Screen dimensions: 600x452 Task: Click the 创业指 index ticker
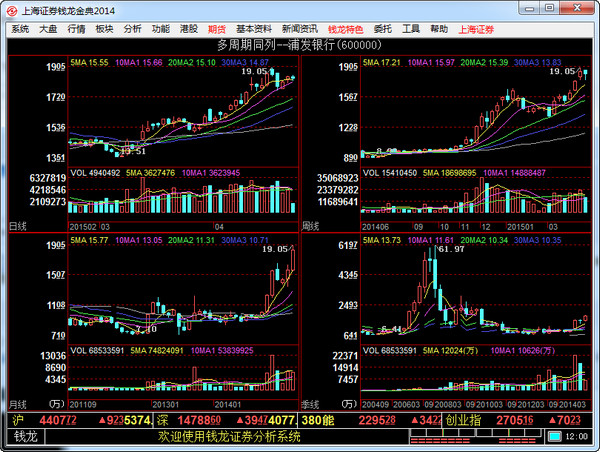[517, 421]
